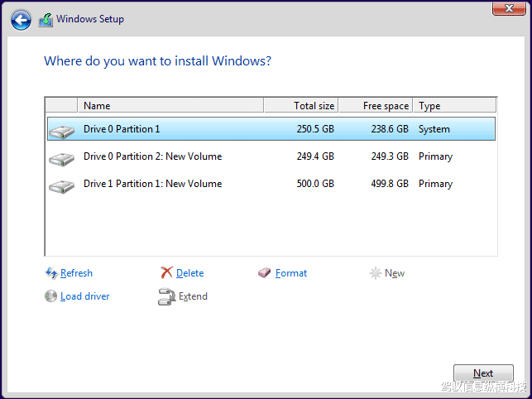Sort partitions by the Name column header
532x399 pixels.
170,105
